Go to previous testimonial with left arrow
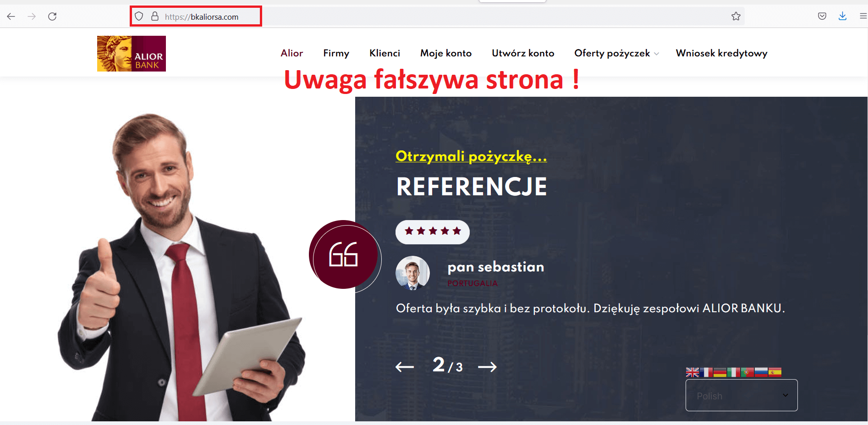The image size is (868, 425). click(405, 367)
